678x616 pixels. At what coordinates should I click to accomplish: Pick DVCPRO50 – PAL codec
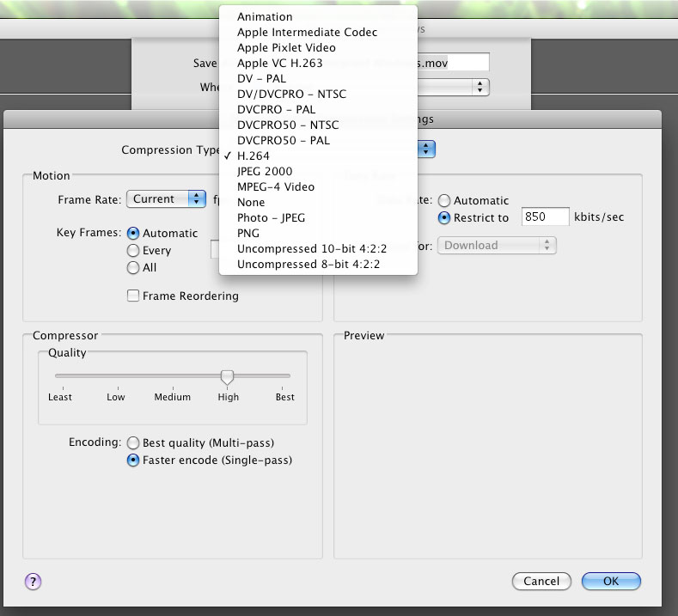(318, 141)
